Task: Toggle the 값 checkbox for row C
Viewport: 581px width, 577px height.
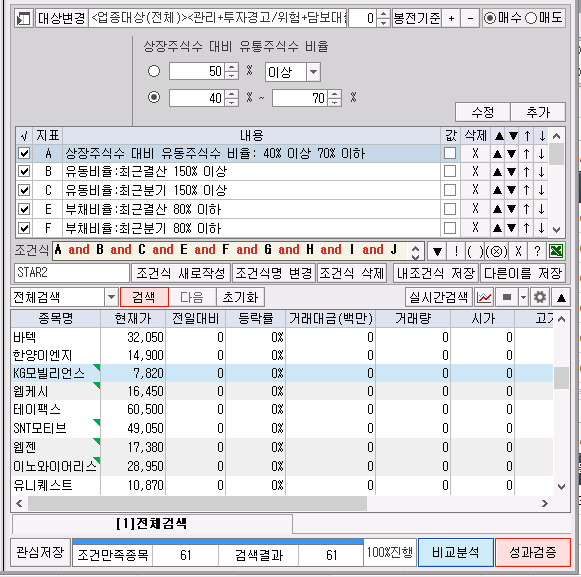Action: (x=450, y=190)
